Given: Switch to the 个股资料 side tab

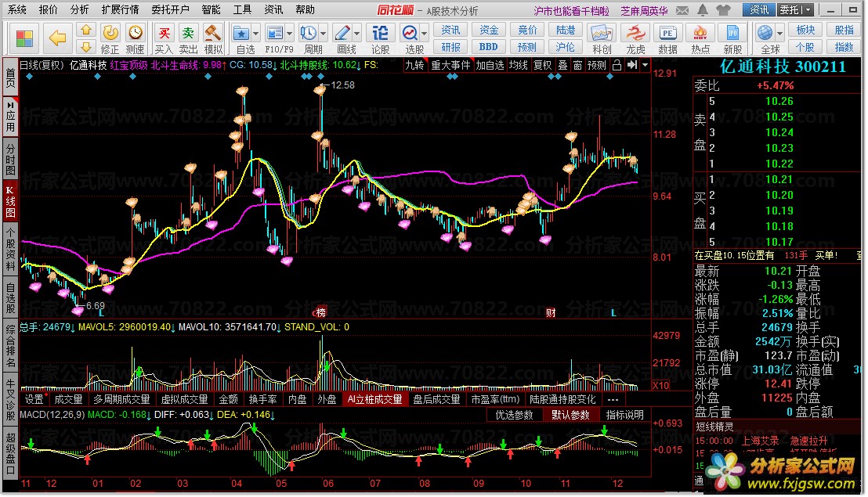Looking at the screenshot, I should pos(10,250).
